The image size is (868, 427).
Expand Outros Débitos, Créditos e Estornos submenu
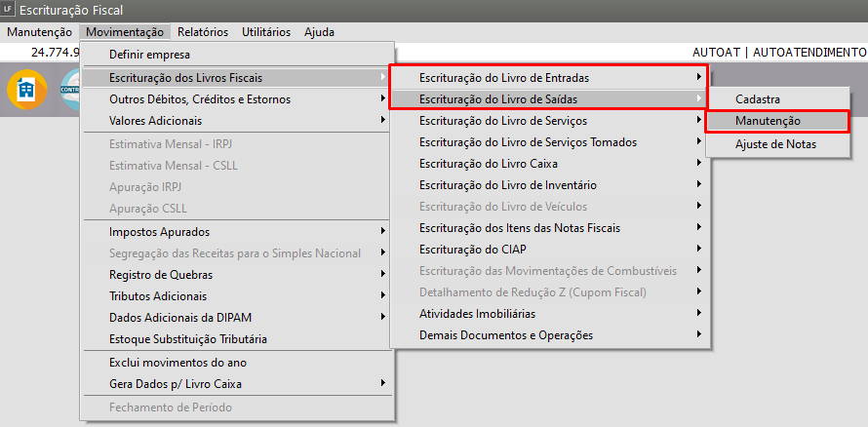[200, 99]
